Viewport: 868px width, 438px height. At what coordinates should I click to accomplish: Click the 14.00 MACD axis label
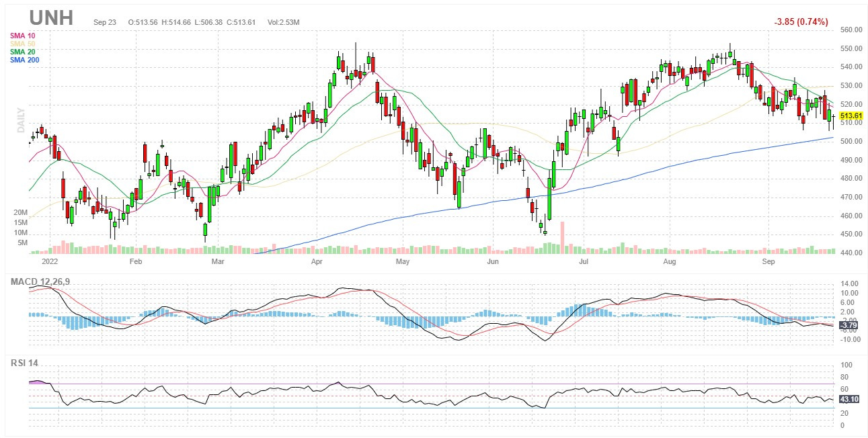click(849, 283)
